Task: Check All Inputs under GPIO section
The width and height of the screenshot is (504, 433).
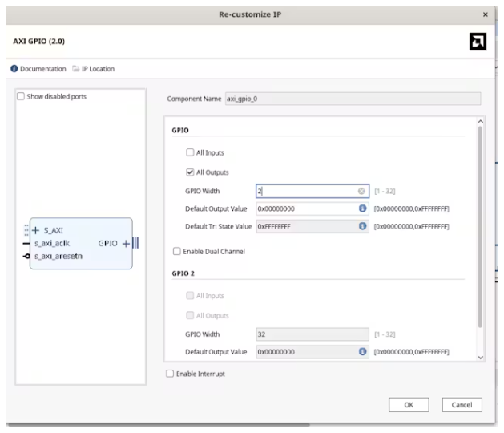Action: [x=190, y=152]
